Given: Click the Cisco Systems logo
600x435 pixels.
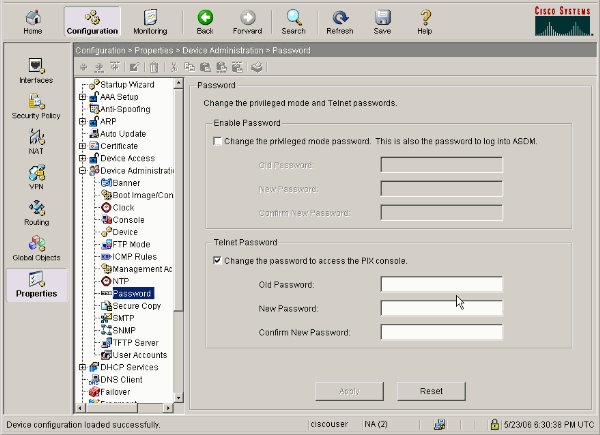Looking at the screenshot, I should point(563,21).
